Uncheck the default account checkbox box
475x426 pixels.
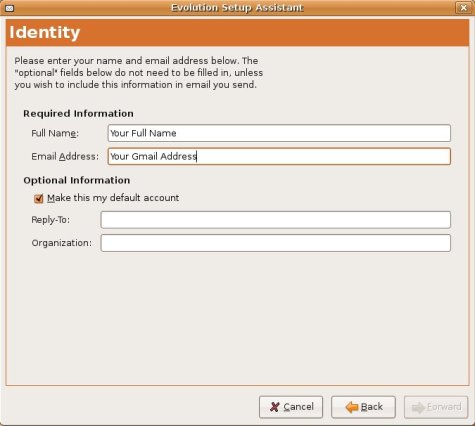point(39,198)
